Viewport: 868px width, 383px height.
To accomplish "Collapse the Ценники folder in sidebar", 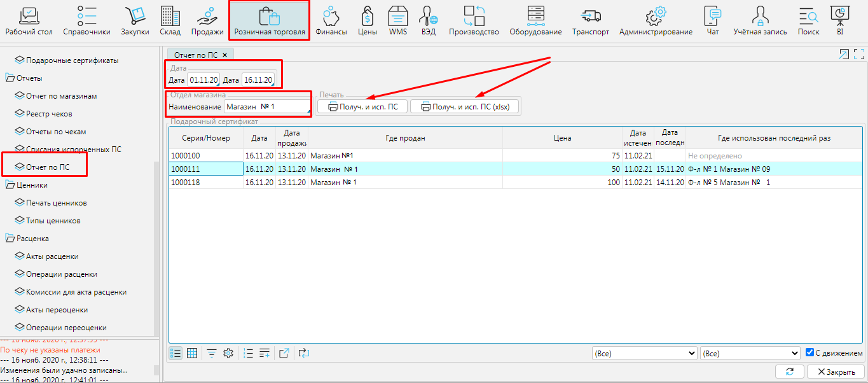I will tap(10, 185).
